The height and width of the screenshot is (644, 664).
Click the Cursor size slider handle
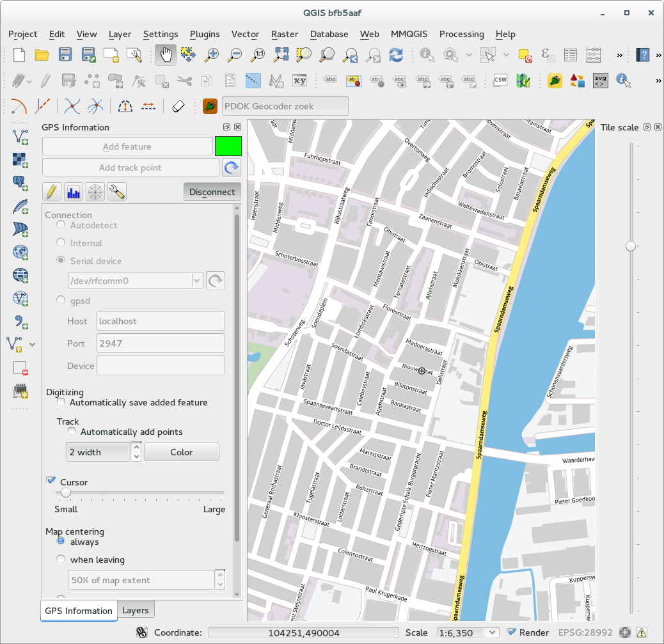pyautogui.click(x=66, y=493)
